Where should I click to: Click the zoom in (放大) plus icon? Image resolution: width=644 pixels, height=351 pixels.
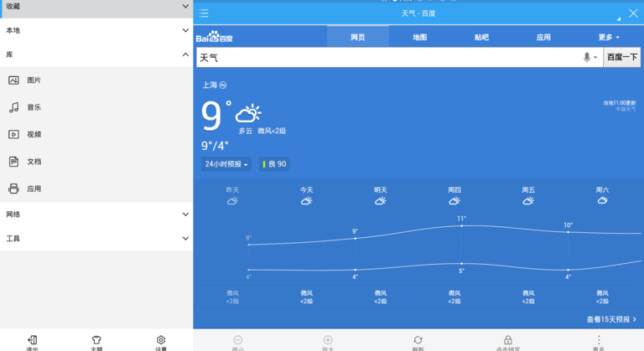[x=328, y=340]
